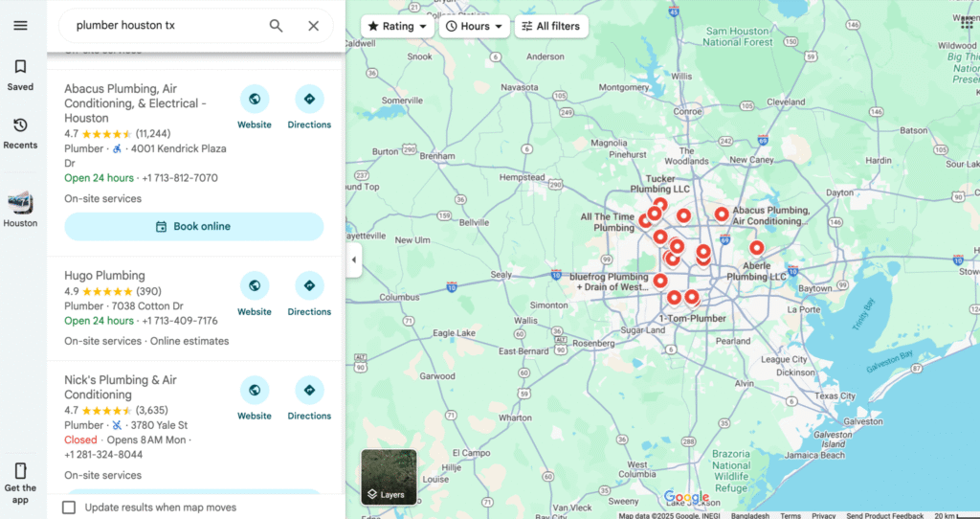980x519 pixels.
Task: Open the Hours filter dropdown
Action: coord(475,26)
